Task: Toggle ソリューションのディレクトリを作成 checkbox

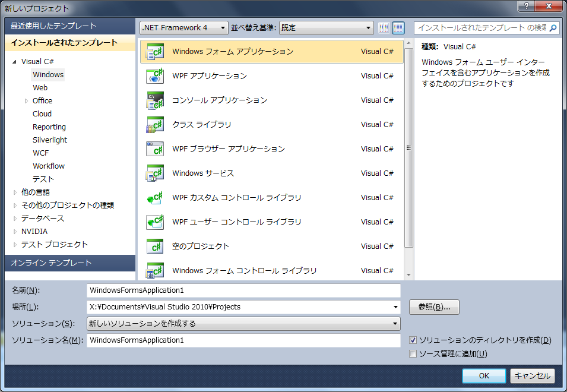Action: click(x=413, y=340)
